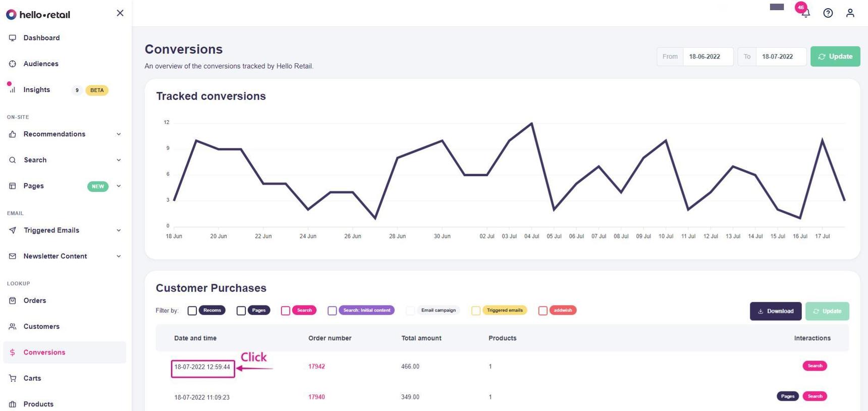
Task: Click the Dashboard monitor icon
Action: pos(13,38)
